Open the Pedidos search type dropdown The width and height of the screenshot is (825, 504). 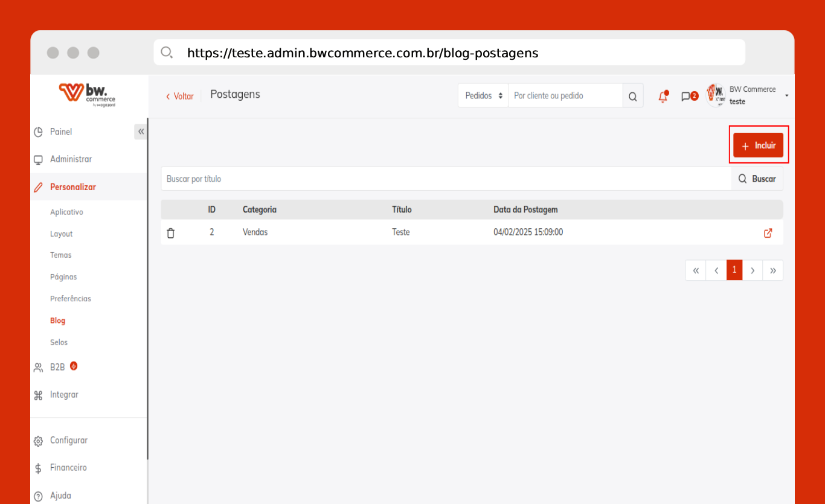pos(484,96)
